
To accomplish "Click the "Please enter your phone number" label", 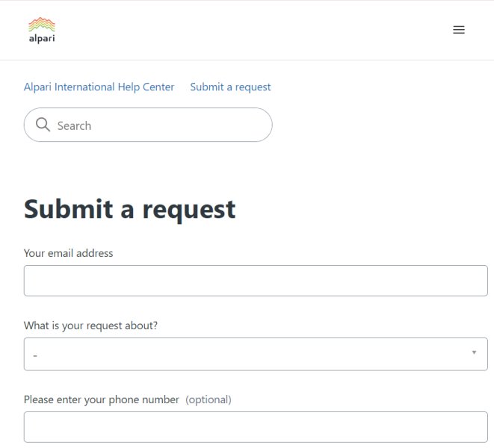I will (x=102, y=399).
